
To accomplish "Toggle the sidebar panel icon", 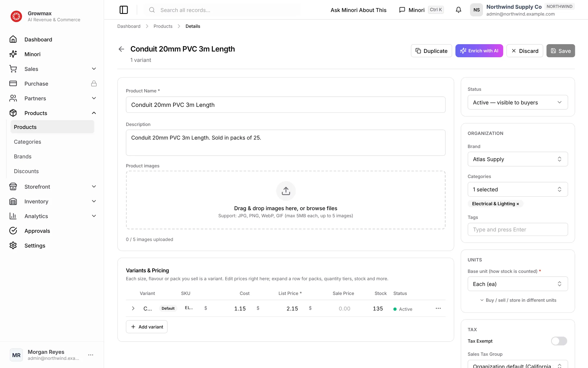I will (124, 10).
